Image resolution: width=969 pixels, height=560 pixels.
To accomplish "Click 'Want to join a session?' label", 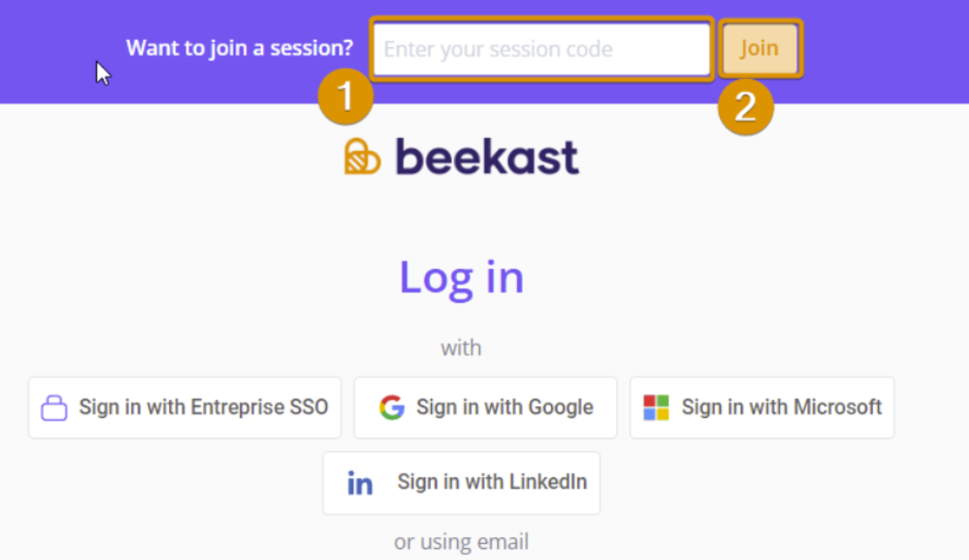I will point(240,48).
